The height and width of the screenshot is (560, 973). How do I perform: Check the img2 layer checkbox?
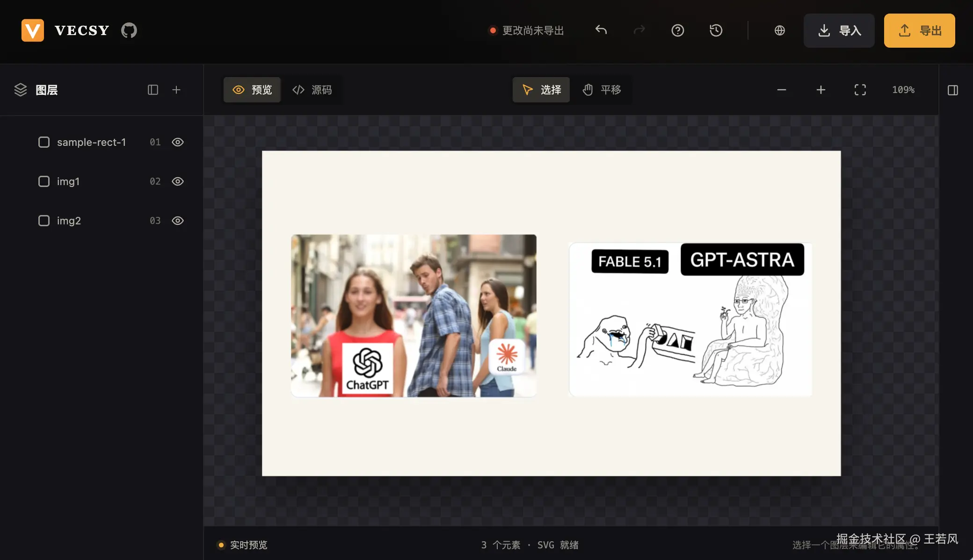[x=44, y=221]
